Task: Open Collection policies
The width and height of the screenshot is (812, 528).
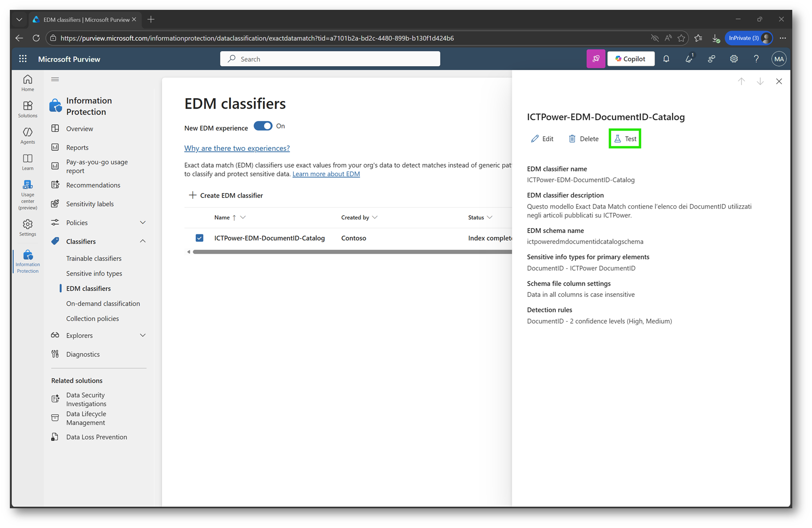Action: 93,318
